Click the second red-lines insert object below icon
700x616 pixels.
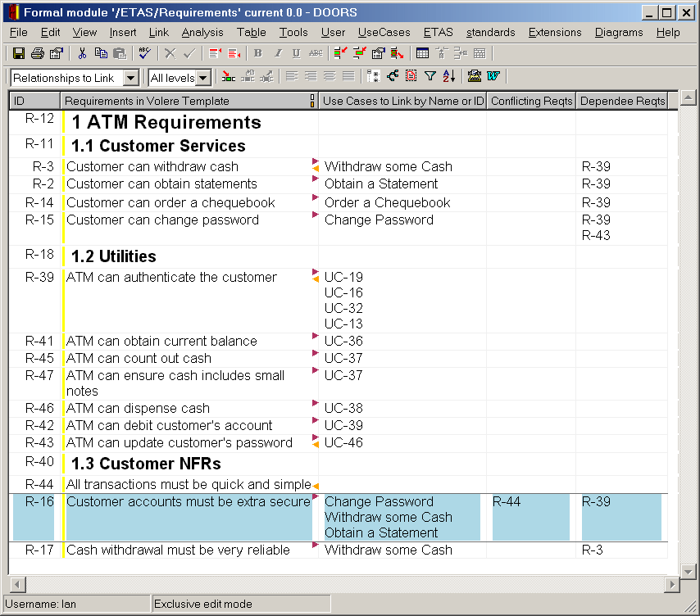(234, 53)
